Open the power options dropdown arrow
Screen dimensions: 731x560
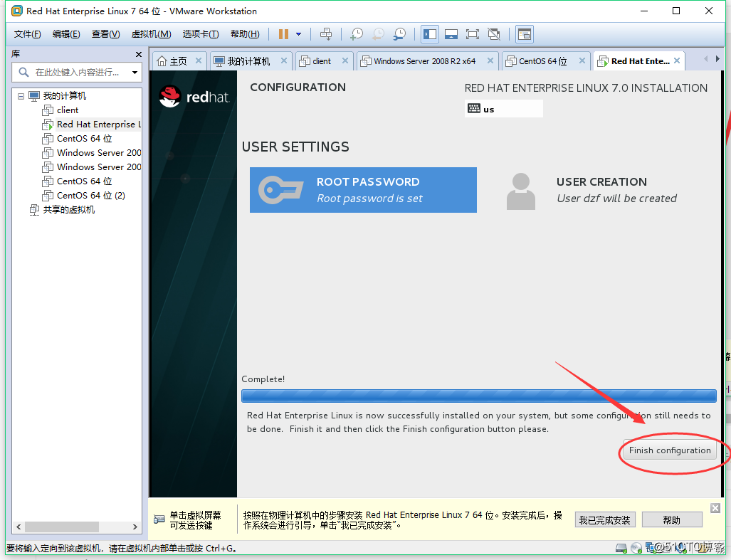(x=298, y=34)
